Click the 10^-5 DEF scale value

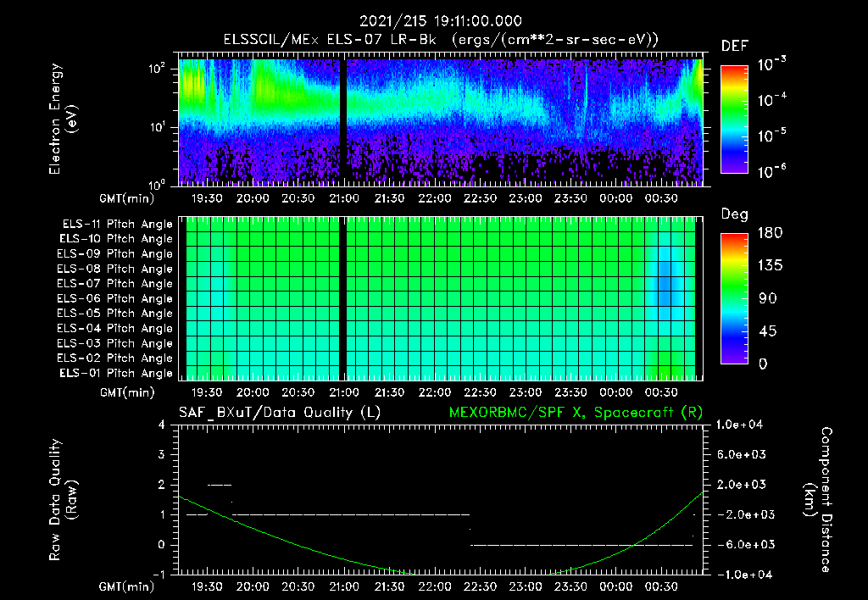[771, 135]
